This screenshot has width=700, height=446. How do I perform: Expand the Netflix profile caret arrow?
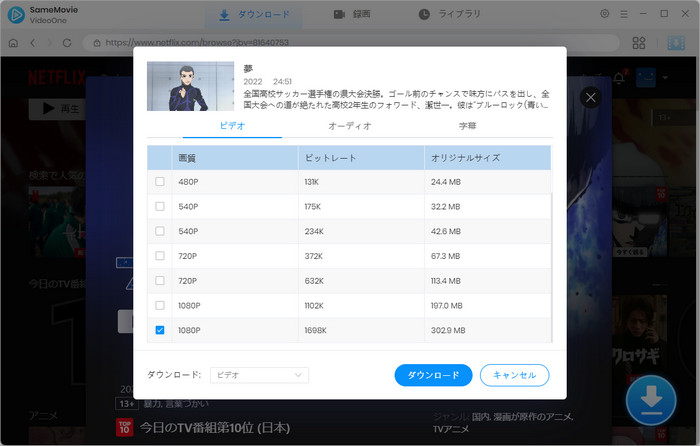[665, 78]
